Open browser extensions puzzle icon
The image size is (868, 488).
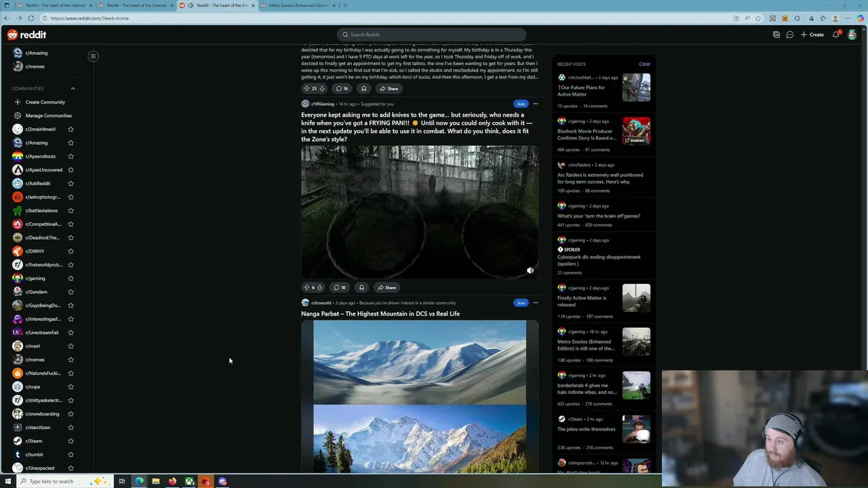pos(797,18)
